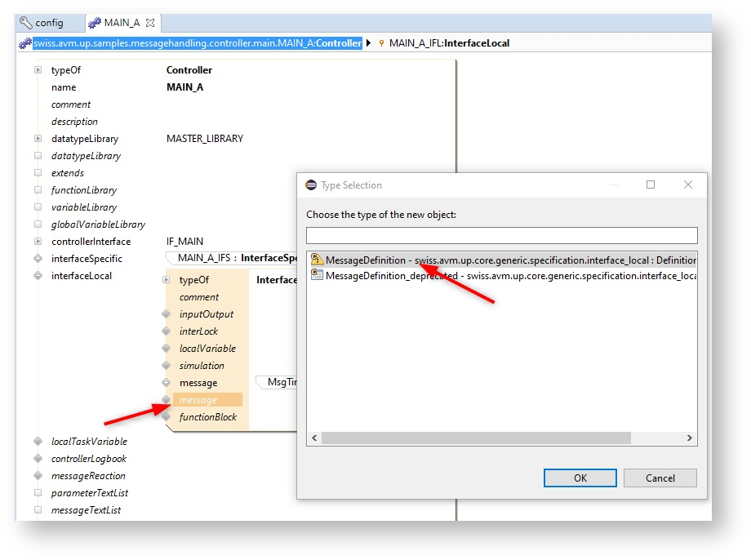The width and height of the screenshot is (751, 560).
Task: Click the diamond icon beside functionBlock
Action: click(167, 417)
